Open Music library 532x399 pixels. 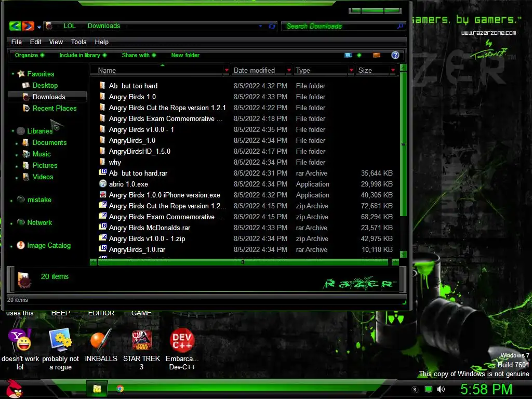point(42,154)
